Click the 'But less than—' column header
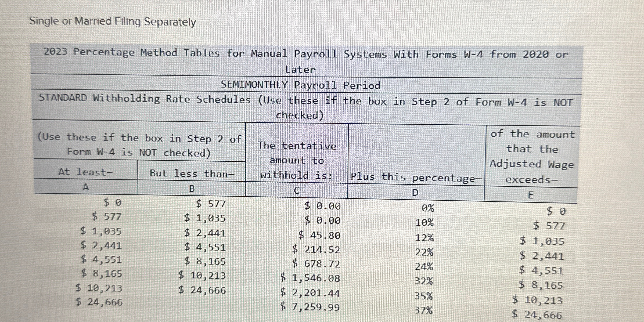644x322 pixels. pos(192,173)
